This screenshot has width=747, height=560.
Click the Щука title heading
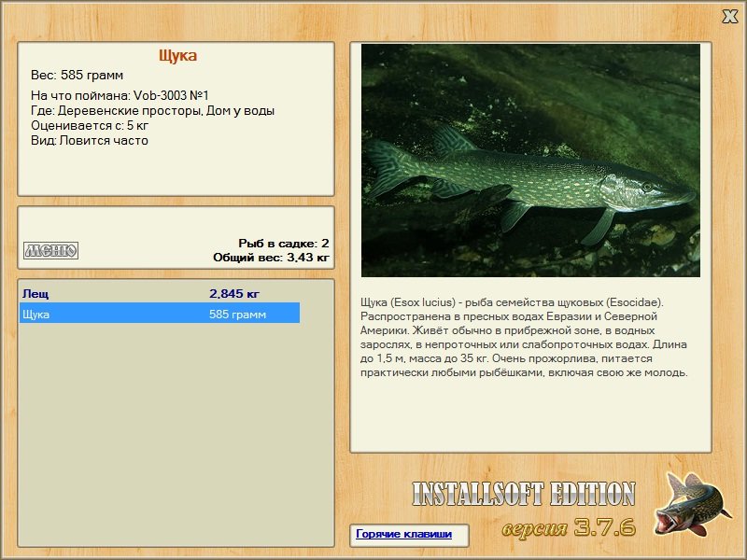pyautogui.click(x=177, y=56)
